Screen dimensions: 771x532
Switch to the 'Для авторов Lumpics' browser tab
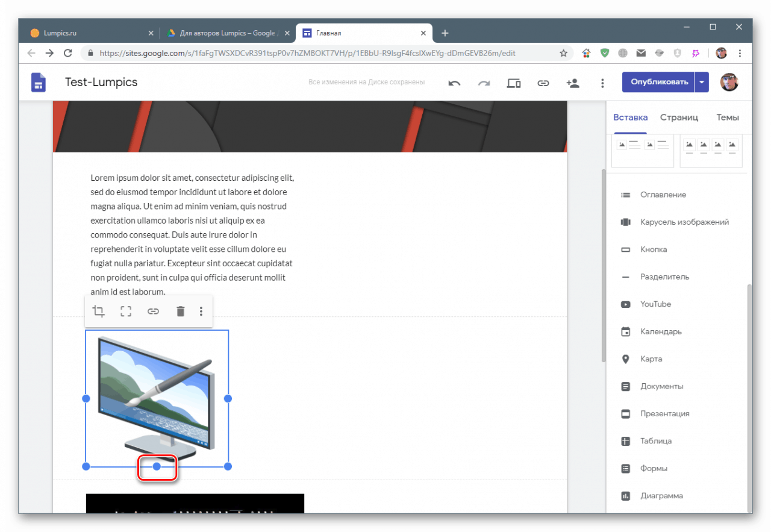click(228, 33)
